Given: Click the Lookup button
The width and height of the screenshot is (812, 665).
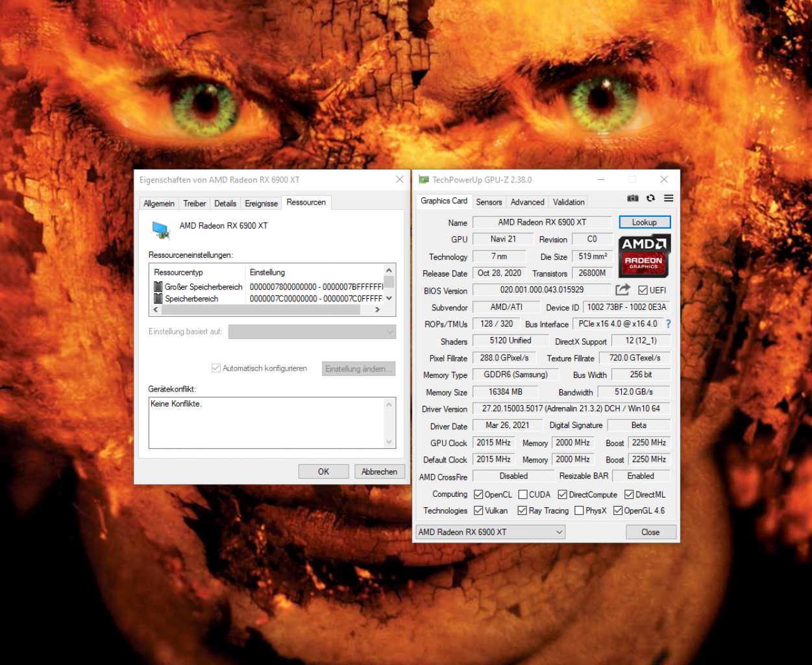Looking at the screenshot, I should pyautogui.click(x=645, y=222).
